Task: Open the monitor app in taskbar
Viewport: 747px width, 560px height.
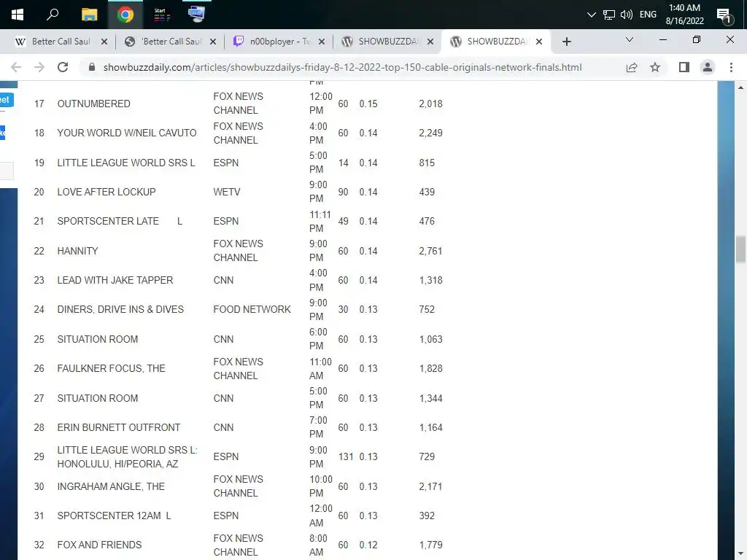Action: click(x=196, y=15)
